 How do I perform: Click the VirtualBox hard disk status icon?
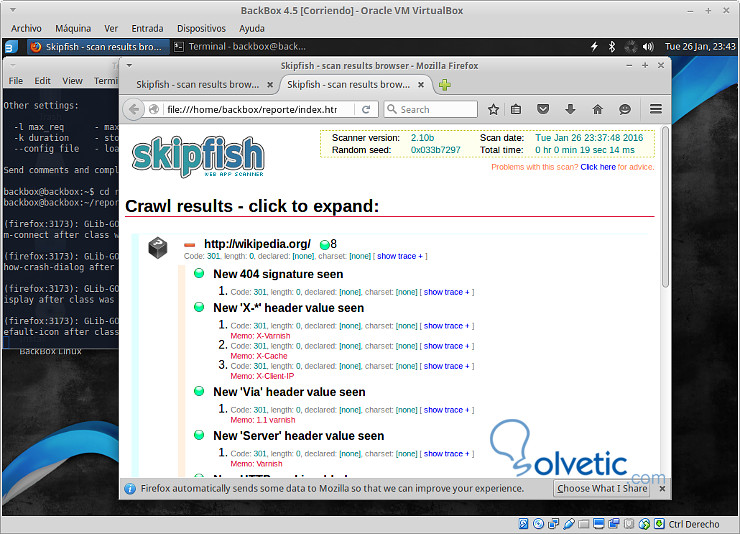point(523,524)
